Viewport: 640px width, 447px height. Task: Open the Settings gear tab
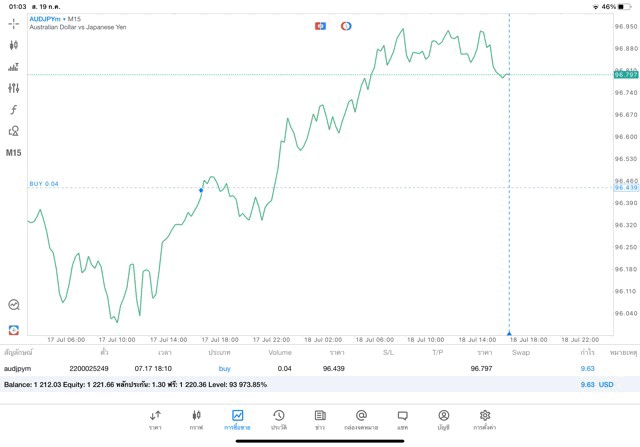tap(485, 419)
